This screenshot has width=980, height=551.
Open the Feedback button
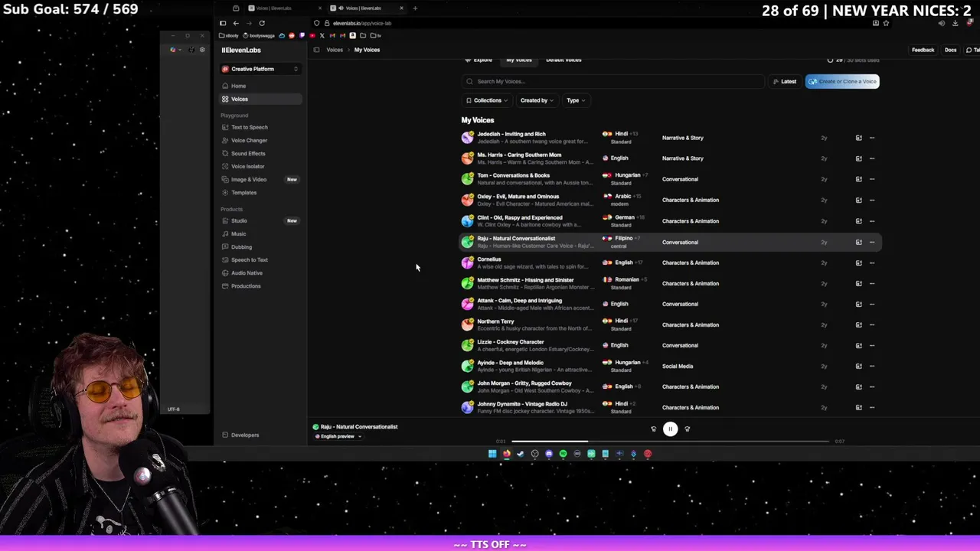[923, 50]
